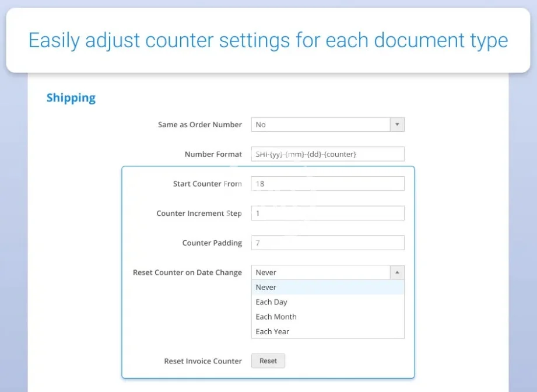The height and width of the screenshot is (392, 537).
Task: Click the Counter Increment Step input
Action: [x=327, y=213]
